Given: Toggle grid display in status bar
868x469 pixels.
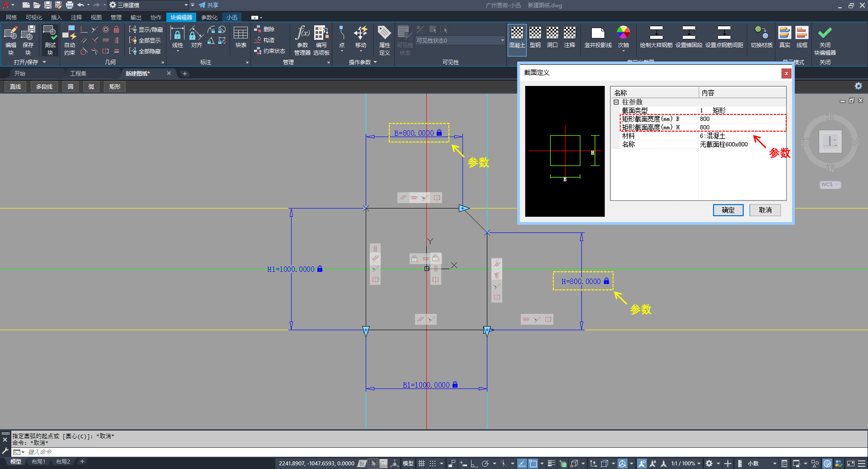Looking at the screenshot, I should tap(421, 464).
